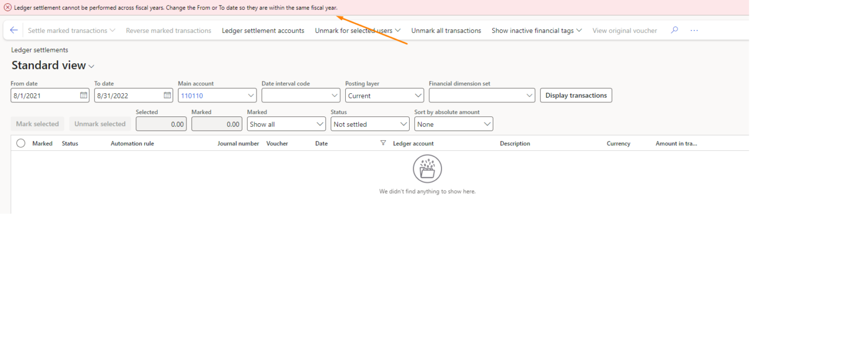Click the Display transactions button
868x351 pixels.
(x=576, y=96)
